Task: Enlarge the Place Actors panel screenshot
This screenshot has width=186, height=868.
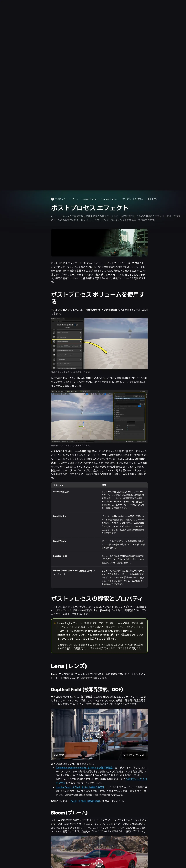Action: (x=99, y=343)
